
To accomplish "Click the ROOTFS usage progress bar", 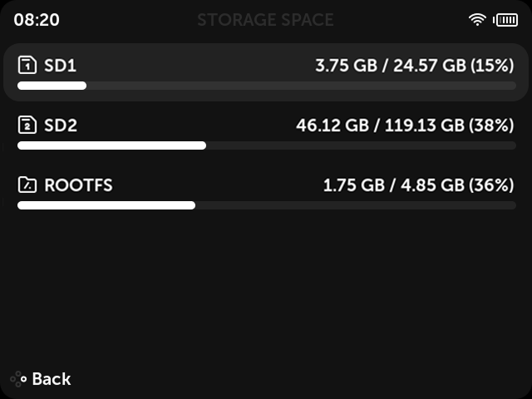I will coord(267,205).
